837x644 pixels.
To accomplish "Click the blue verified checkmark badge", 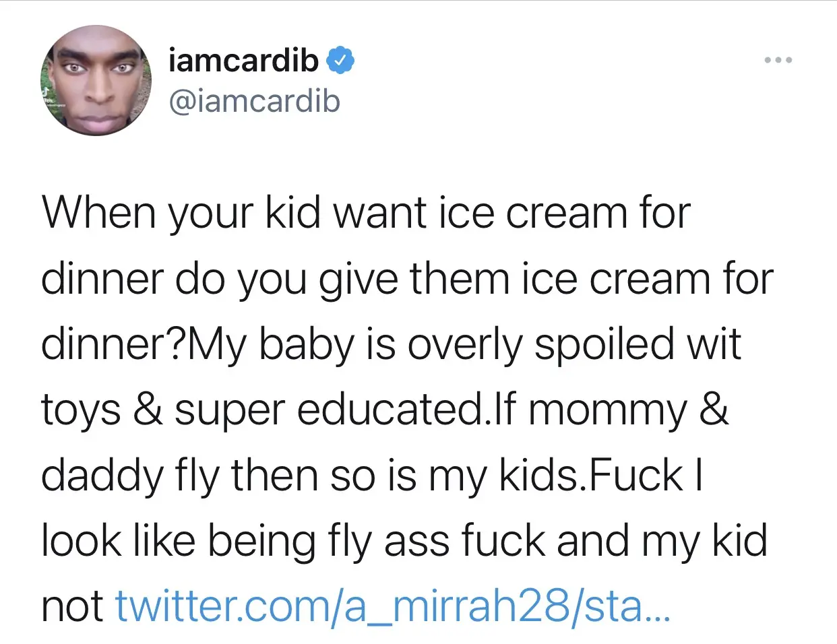I will click(x=340, y=61).
